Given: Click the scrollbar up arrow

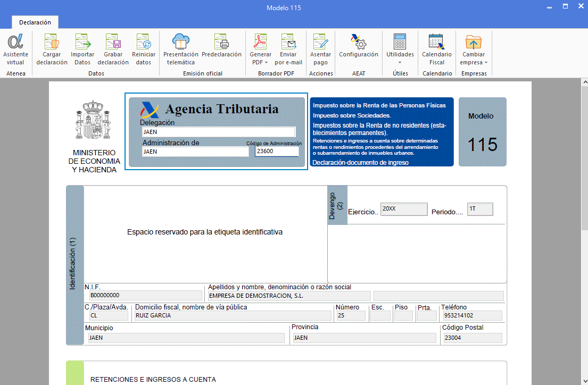Looking at the screenshot, I should [584, 82].
